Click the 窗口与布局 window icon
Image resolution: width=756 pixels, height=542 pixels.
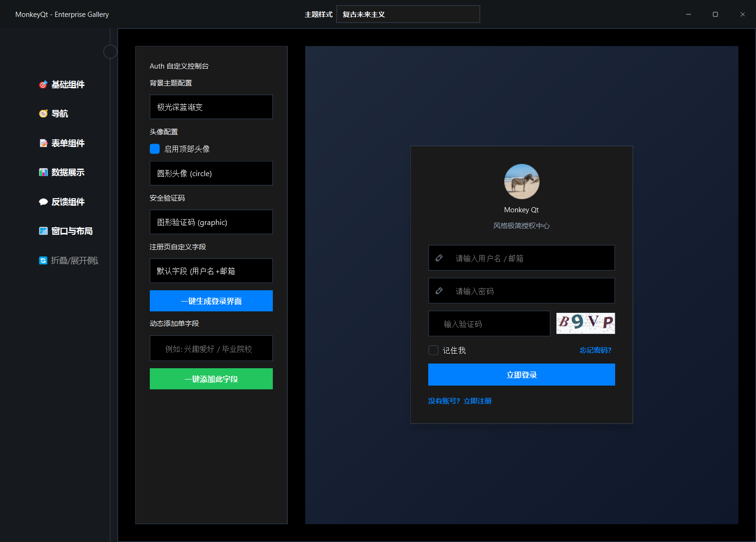43,231
